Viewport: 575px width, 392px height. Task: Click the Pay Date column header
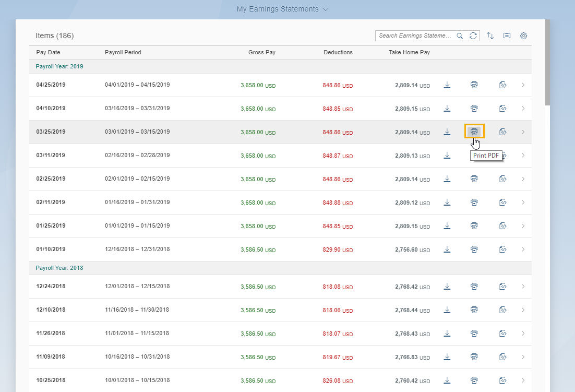coord(48,52)
